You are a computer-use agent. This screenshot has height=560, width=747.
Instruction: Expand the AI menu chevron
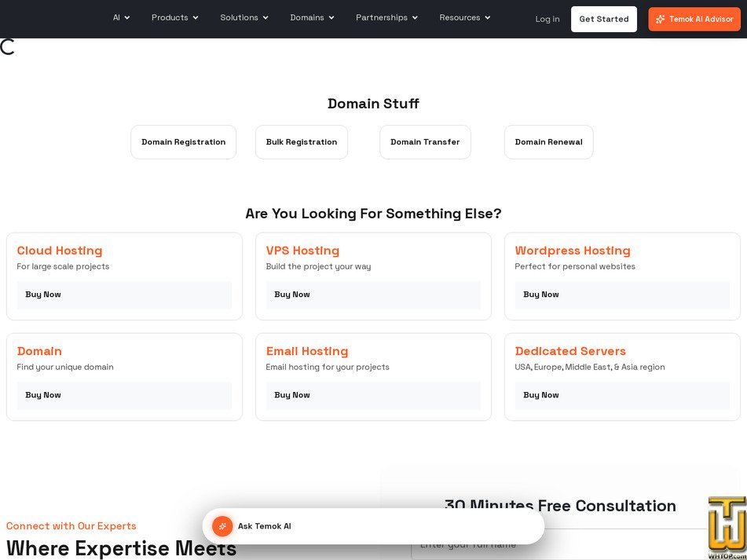click(x=126, y=17)
